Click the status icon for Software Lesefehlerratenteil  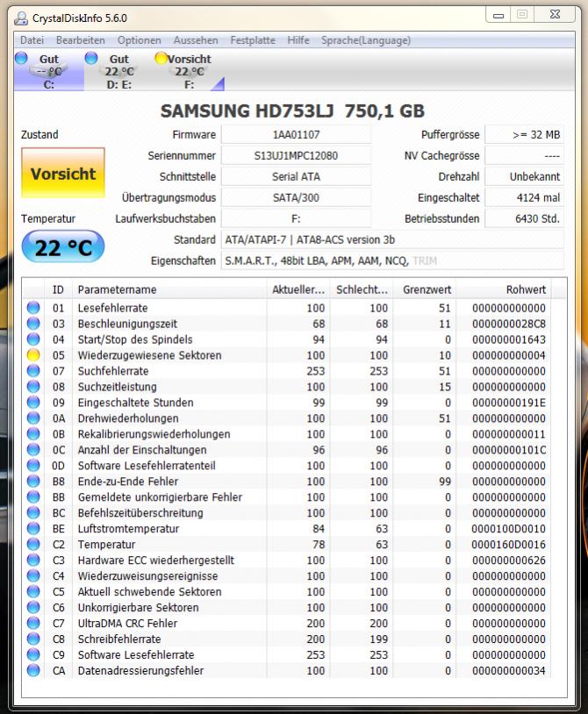[33, 466]
